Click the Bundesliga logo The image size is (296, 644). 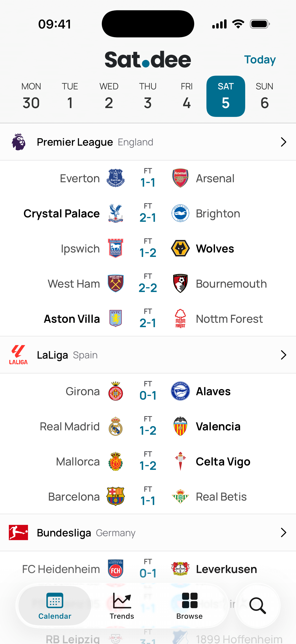(18, 532)
